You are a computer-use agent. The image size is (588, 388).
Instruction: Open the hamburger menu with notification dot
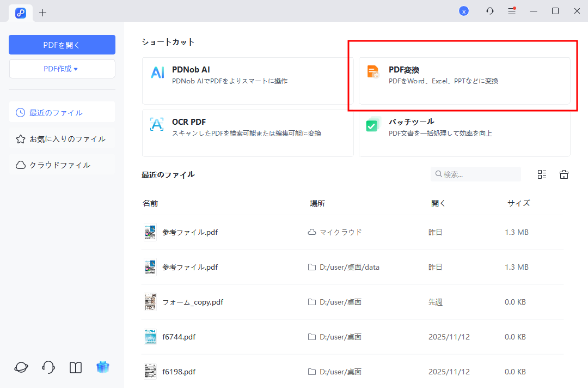511,10
